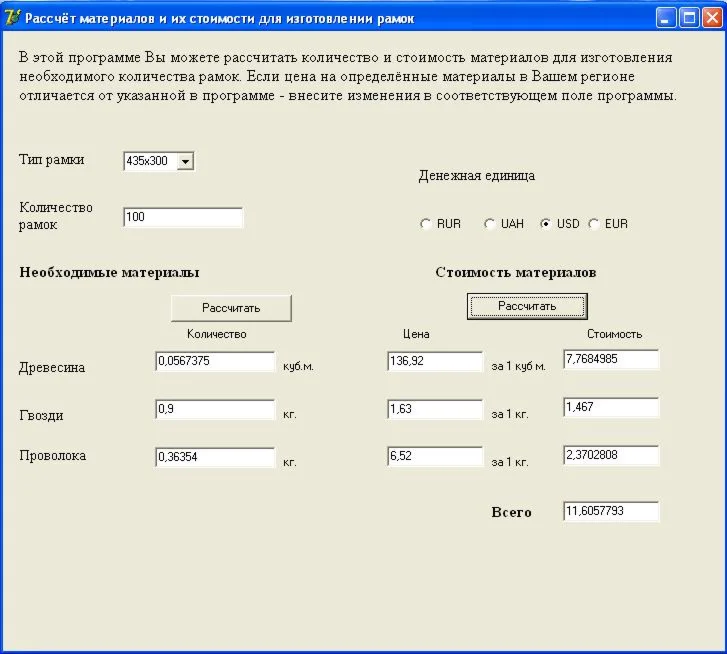Click the Проволока label
The image size is (727, 654).
click(52, 456)
